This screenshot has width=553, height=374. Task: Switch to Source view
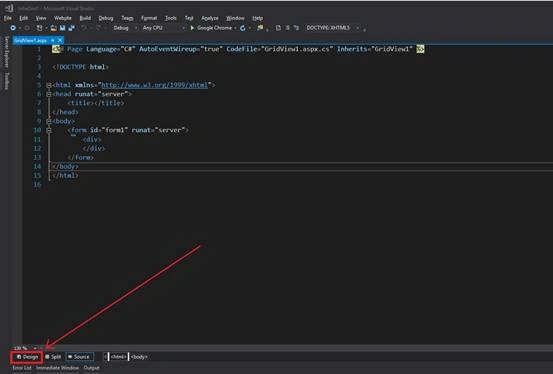[x=79, y=357]
